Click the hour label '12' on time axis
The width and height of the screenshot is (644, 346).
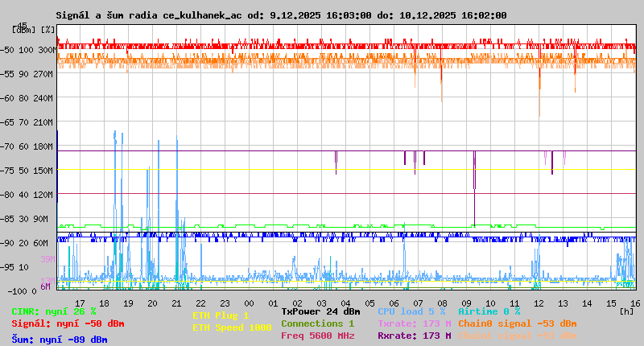tap(539, 303)
